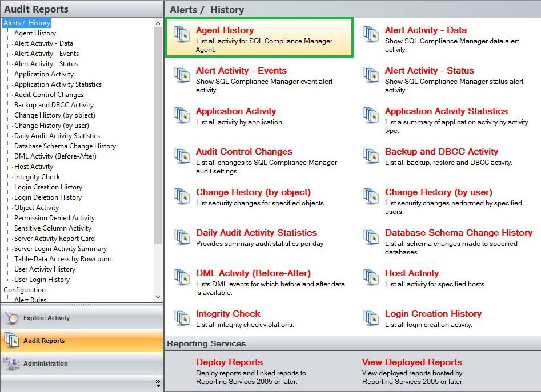Click the Administration gears icon
The width and height of the screenshot is (541, 392).
pyautogui.click(x=11, y=363)
